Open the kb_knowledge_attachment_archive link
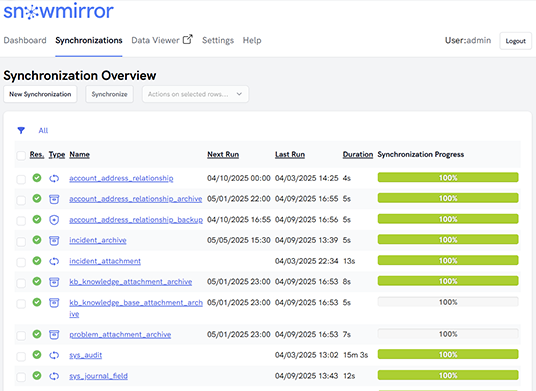This screenshot has height=391, width=536. coord(131,282)
